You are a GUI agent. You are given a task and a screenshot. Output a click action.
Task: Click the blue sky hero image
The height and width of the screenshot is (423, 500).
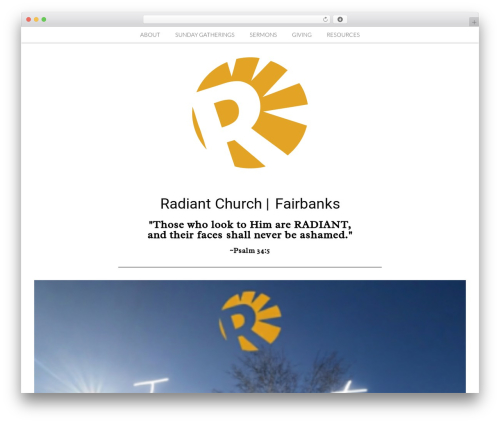click(x=250, y=336)
